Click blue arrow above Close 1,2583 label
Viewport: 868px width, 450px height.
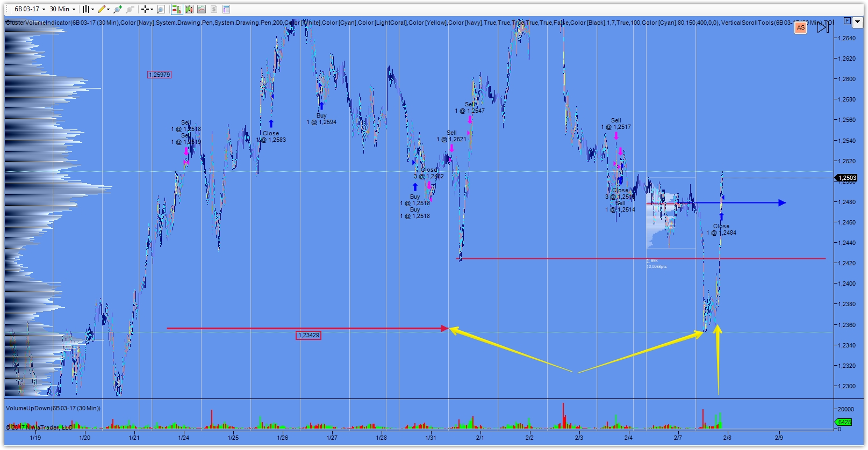pos(271,124)
